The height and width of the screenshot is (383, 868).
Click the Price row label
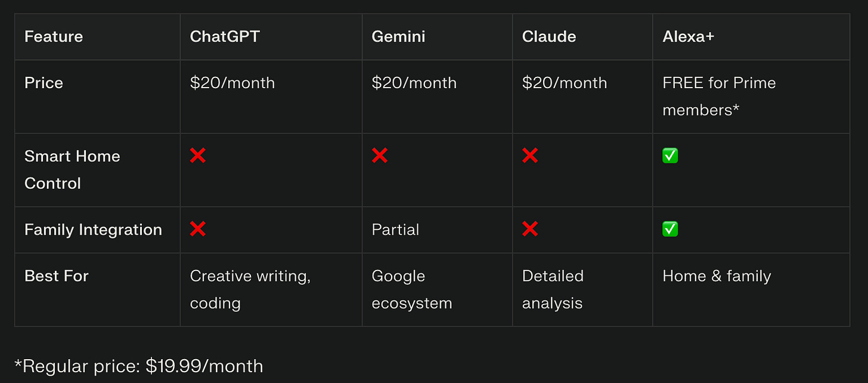[44, 83]
